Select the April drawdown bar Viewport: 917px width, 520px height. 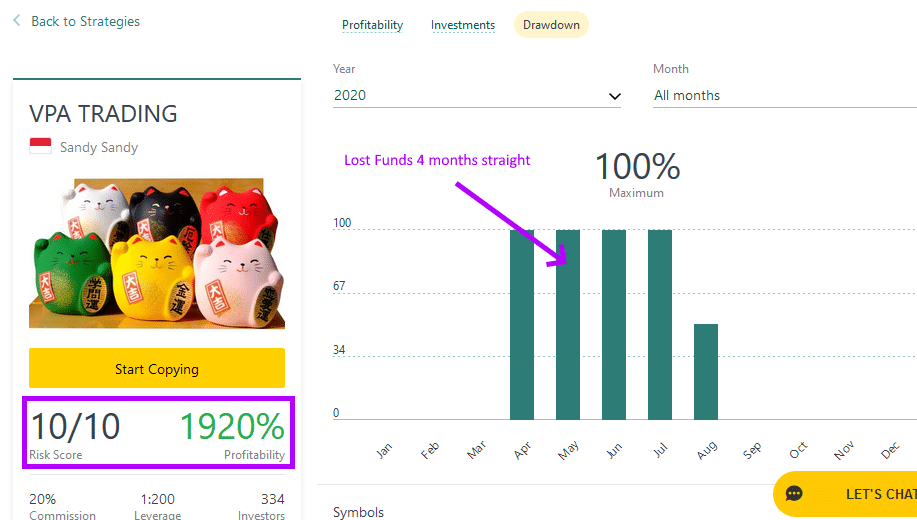point(522,325)
